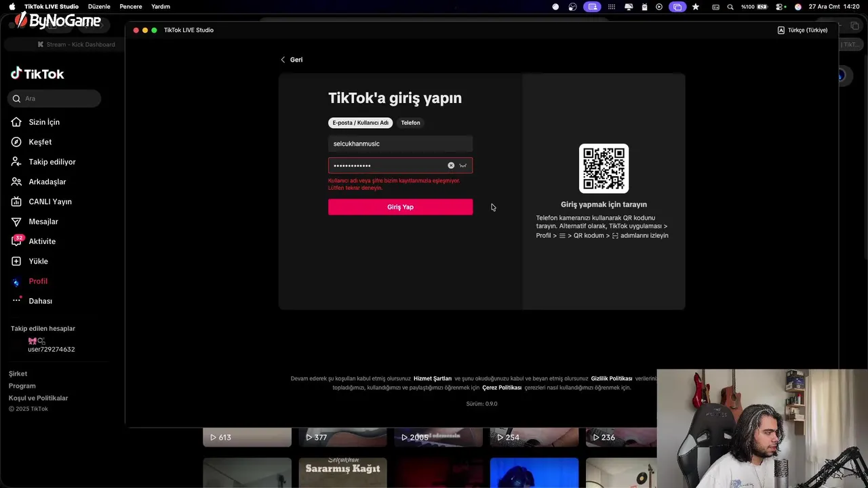Viewport: 868px width, 488px height.
Task: Open Takip ediliyor icon in sidebar
Action: pos(16,162)
